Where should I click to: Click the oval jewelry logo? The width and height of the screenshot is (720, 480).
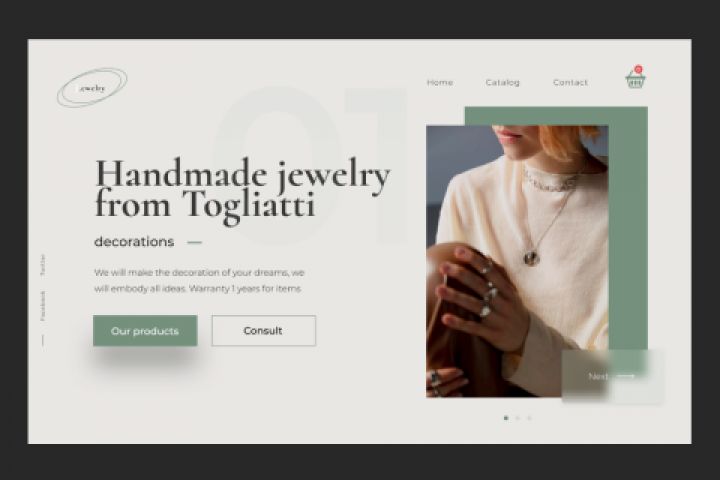(92, 87)
